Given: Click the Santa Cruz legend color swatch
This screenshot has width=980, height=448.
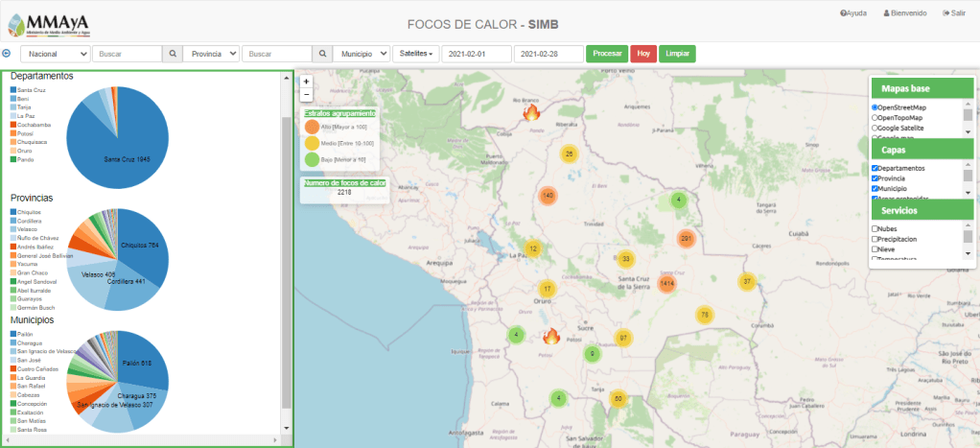Looking at the screenshot, I should 13,89.
